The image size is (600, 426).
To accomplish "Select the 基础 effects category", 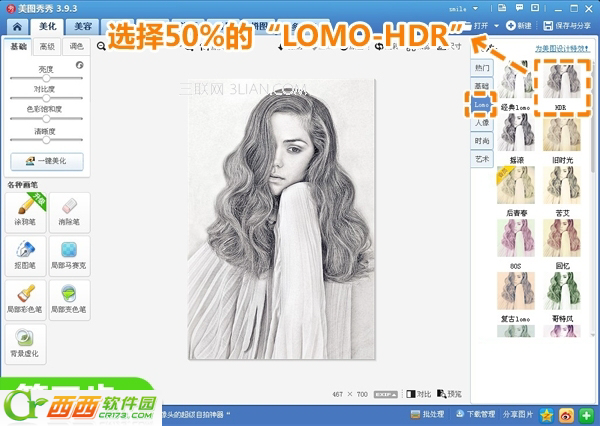I will (x=482, y=86).
